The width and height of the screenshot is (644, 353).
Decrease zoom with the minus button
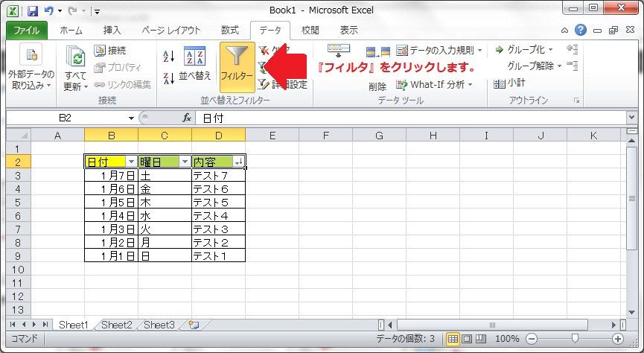[x=532, y=339]
